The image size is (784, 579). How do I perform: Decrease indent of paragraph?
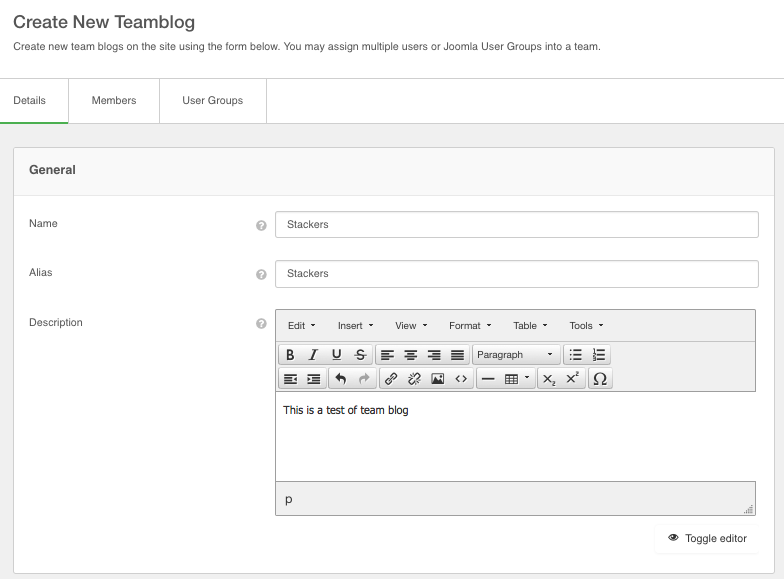click(x=290, y=378)
